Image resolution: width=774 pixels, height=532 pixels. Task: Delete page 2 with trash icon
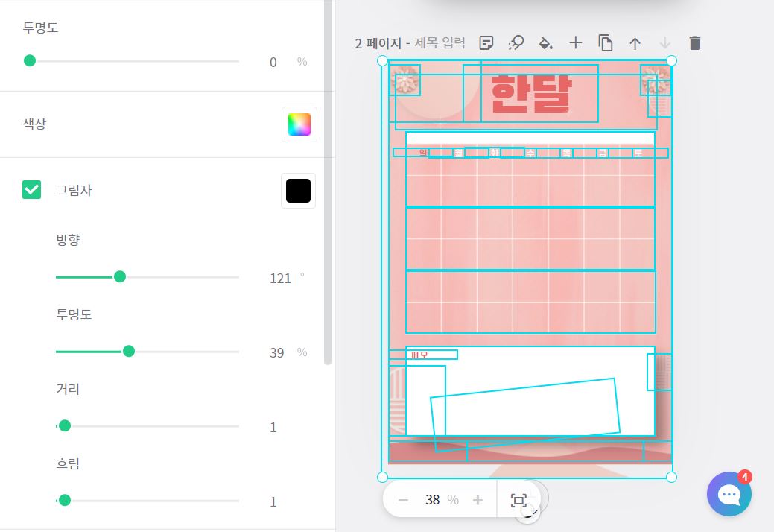[x=694, y=43]
